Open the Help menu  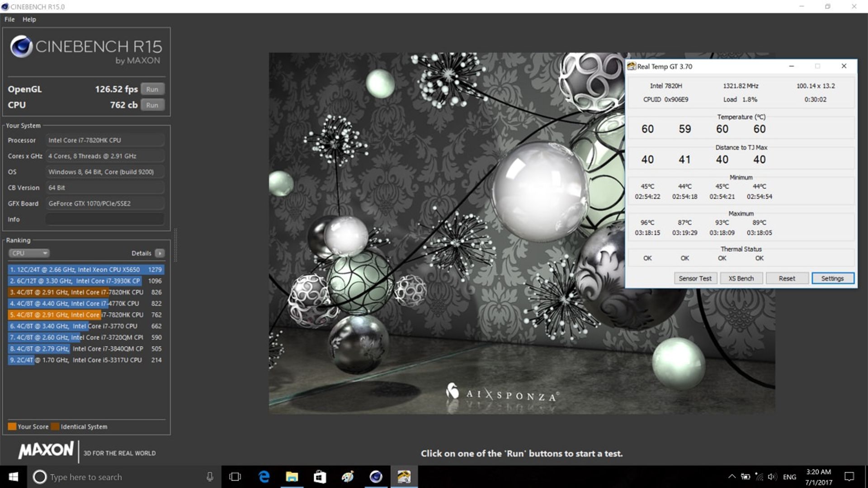pyautogui.click(x=29, y=19)
